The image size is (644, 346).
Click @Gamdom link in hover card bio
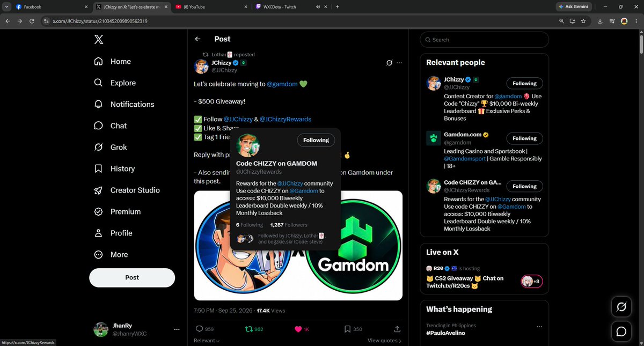pos(303,190)
